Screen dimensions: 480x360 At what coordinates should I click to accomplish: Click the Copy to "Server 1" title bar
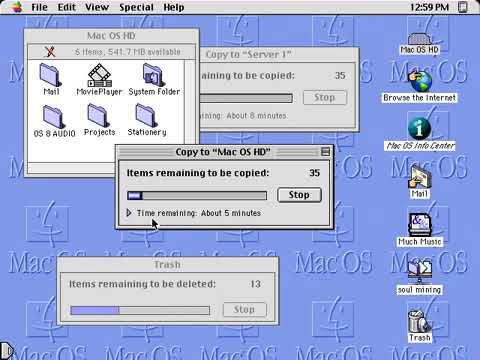click(x=279, y=54)
